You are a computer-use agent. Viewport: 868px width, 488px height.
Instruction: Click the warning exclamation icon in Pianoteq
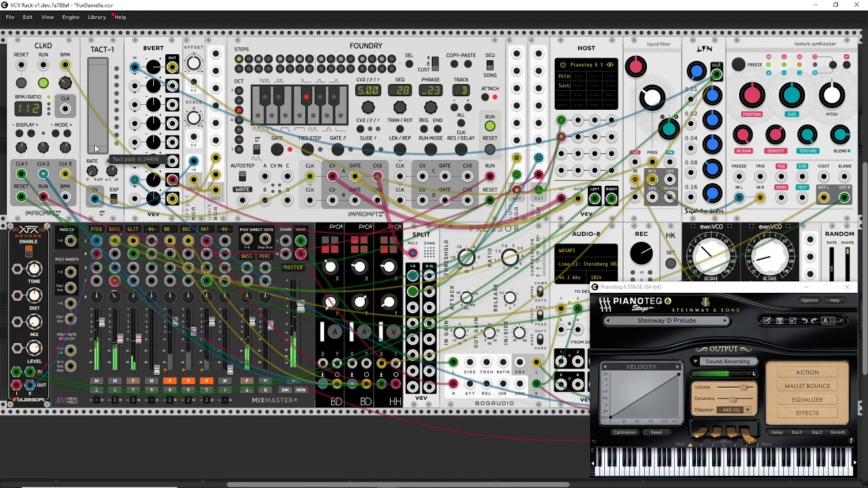pos(851,441)
